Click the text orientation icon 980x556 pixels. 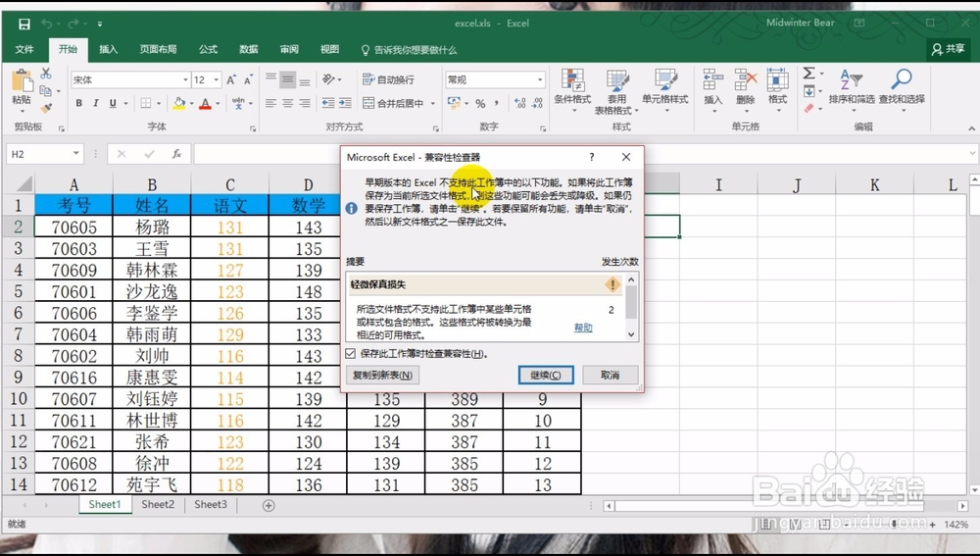(328, 79)
